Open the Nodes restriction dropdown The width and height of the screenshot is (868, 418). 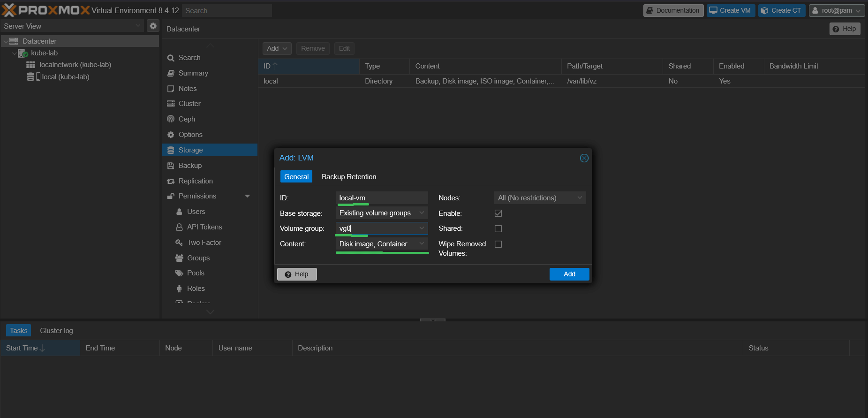point(580,198)
